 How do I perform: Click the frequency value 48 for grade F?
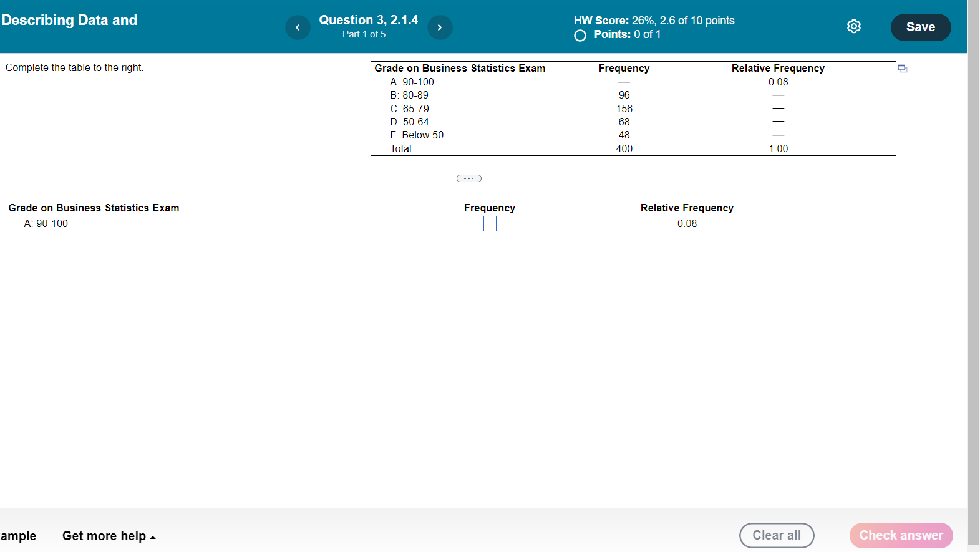(624, 135)
